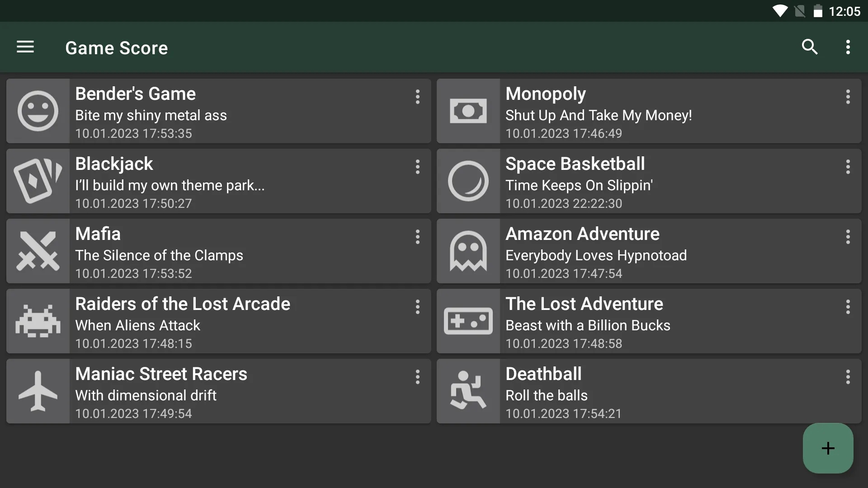
Task: Open The Lost Adventure gamepad icon
Action: (468, 321)
